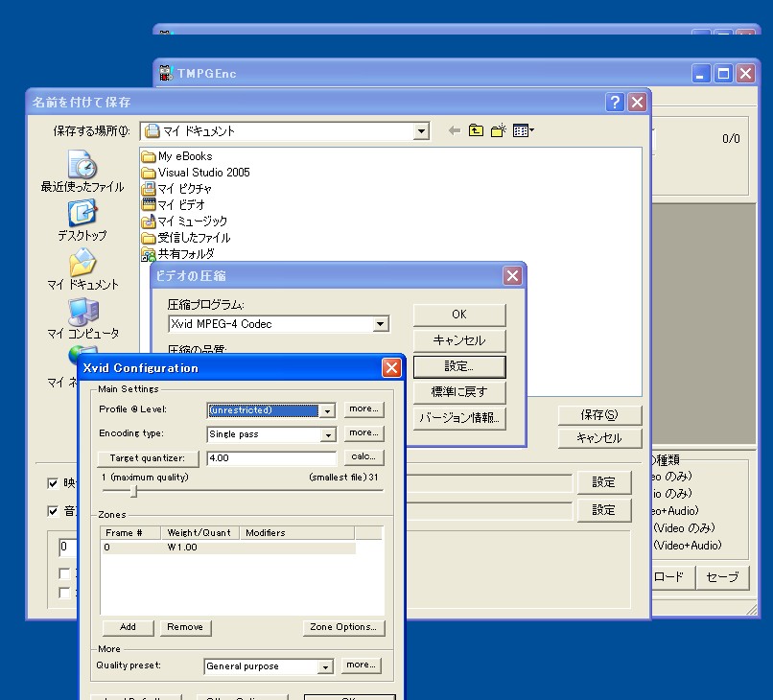Click キャンセル in the save dialog
This screenshot has height=700, width=773.
point(599,438)
